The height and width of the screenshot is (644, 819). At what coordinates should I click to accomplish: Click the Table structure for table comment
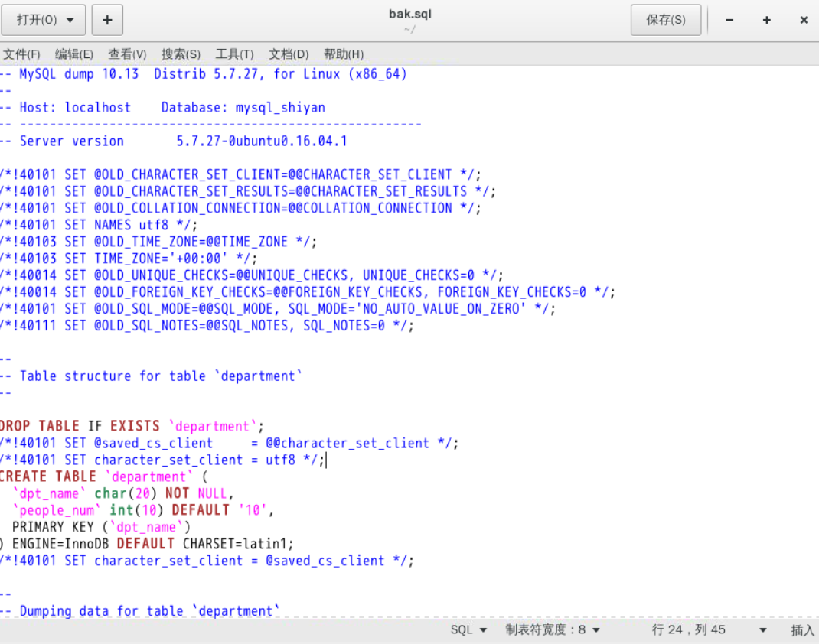(151, 376)
